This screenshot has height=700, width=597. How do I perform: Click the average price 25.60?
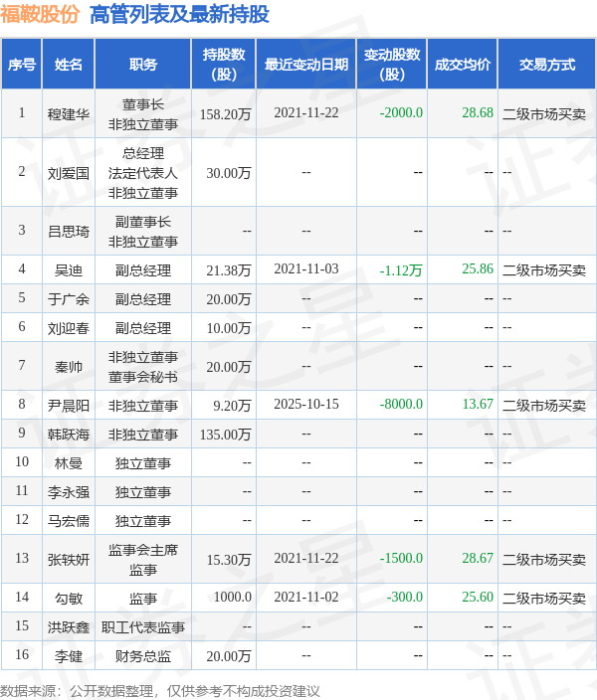point(478,597)
